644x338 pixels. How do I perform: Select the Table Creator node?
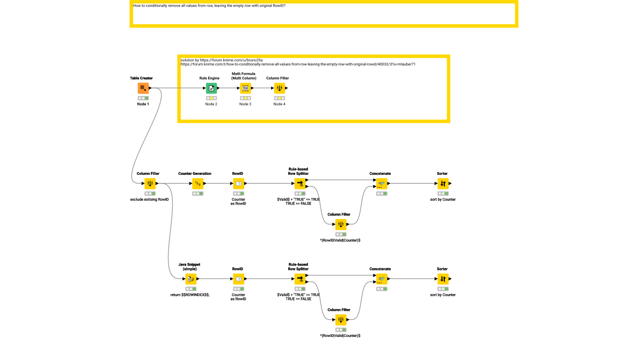tap(142, 89)
